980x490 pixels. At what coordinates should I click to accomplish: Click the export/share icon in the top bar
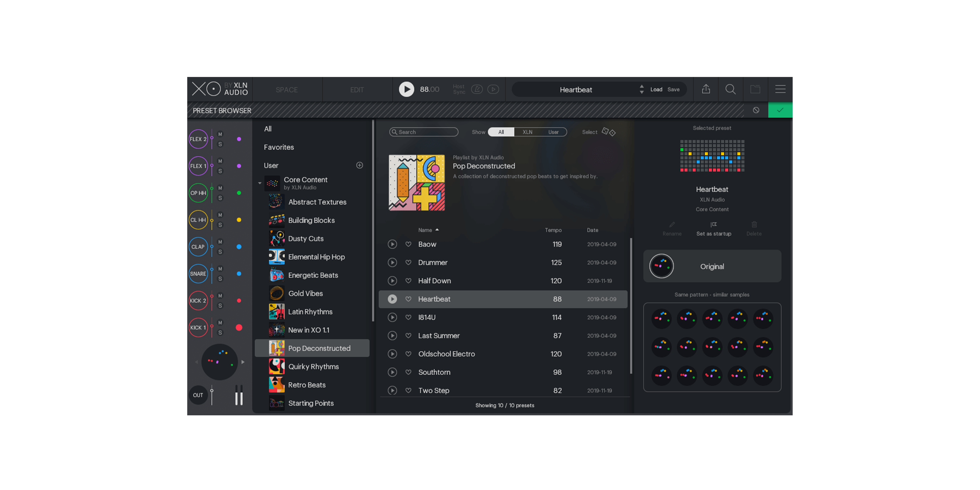(706, 89)
